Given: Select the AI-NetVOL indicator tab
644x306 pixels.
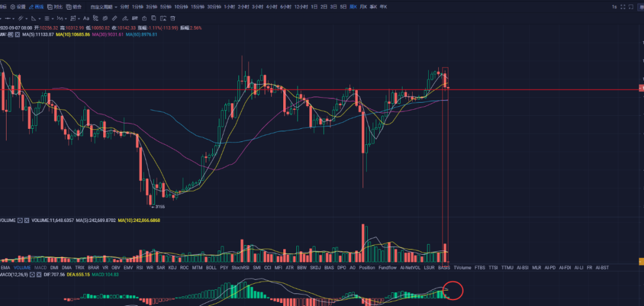Looking at the screenshot, I should point(410,267).
